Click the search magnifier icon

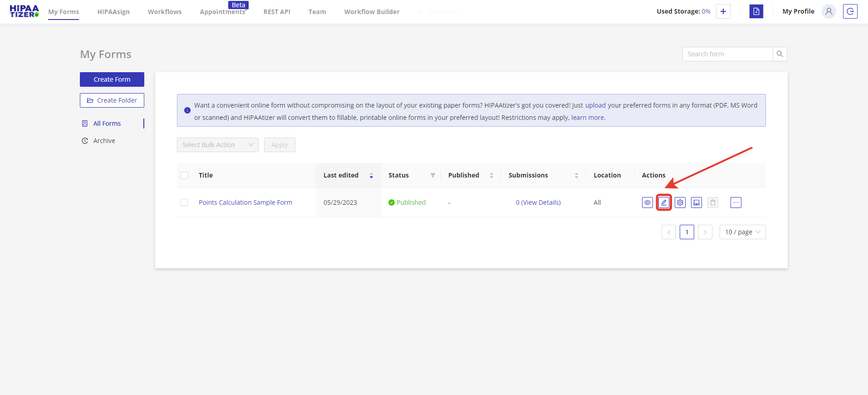coord(780,54)
